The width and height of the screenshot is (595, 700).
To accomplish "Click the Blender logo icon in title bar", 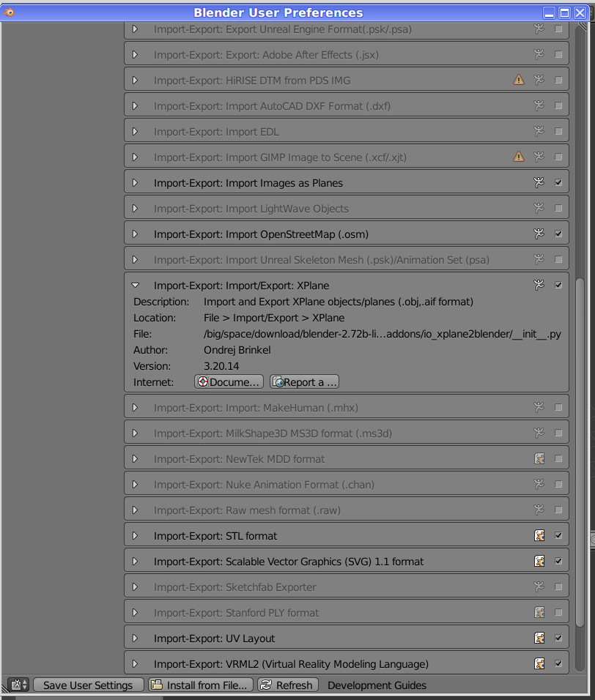I will (x=9, y=12).
